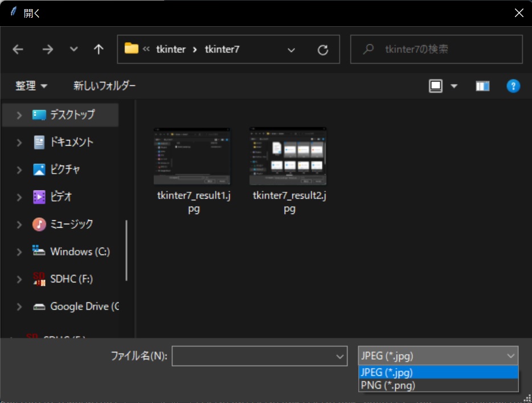Screen dimensions: 532x403
Task: Expand Windows (C:) in the navigation pane
Action: pyautogui.click(x=18, y=252)
